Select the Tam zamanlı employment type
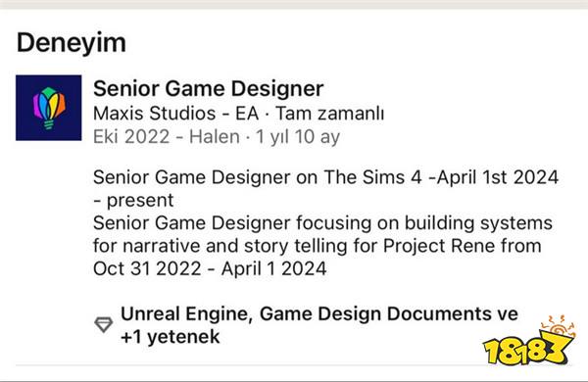 [x=329, y=114]
